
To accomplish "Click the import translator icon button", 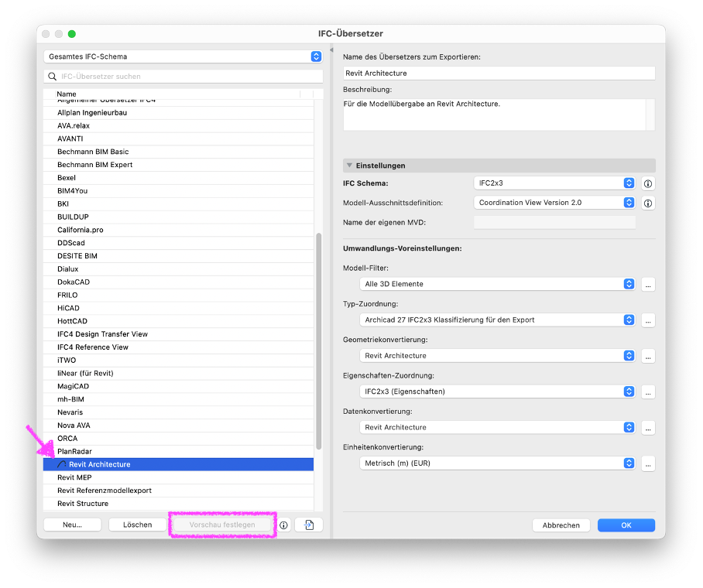I will 309,525.
